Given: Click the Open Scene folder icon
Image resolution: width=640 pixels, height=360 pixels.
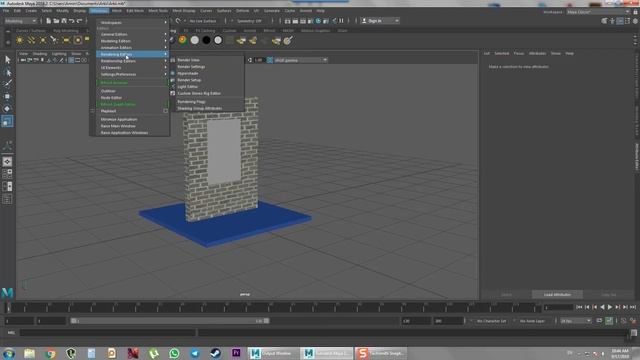Looking at the screenshot, I should click(x=56, y=21).
